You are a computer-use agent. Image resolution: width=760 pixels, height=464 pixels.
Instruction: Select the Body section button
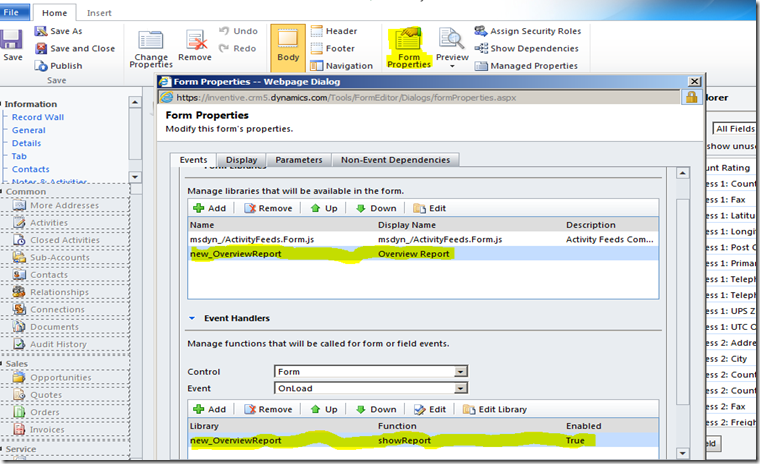288,47
